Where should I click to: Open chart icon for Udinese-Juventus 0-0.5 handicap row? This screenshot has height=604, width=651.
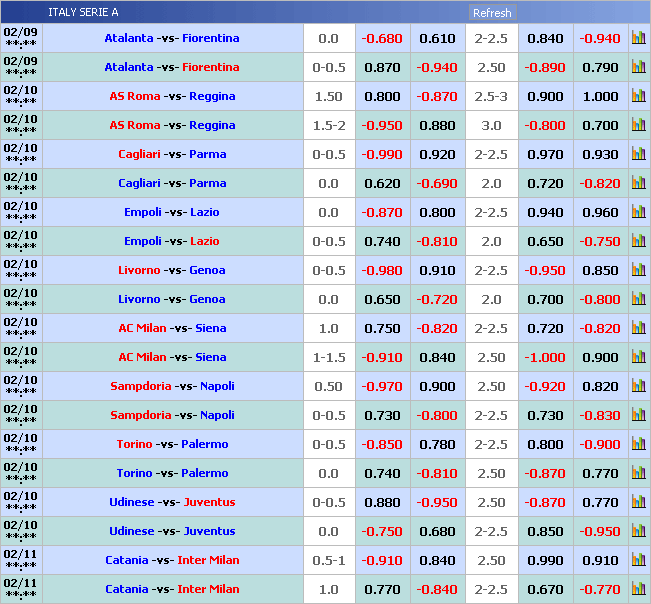[x=638, y=503]
